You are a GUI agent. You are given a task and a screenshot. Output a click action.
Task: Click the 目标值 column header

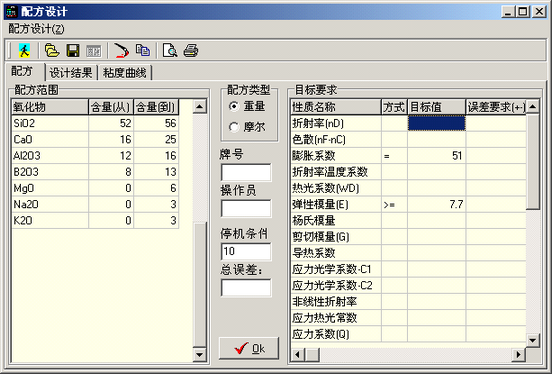(x=437, y=107)
